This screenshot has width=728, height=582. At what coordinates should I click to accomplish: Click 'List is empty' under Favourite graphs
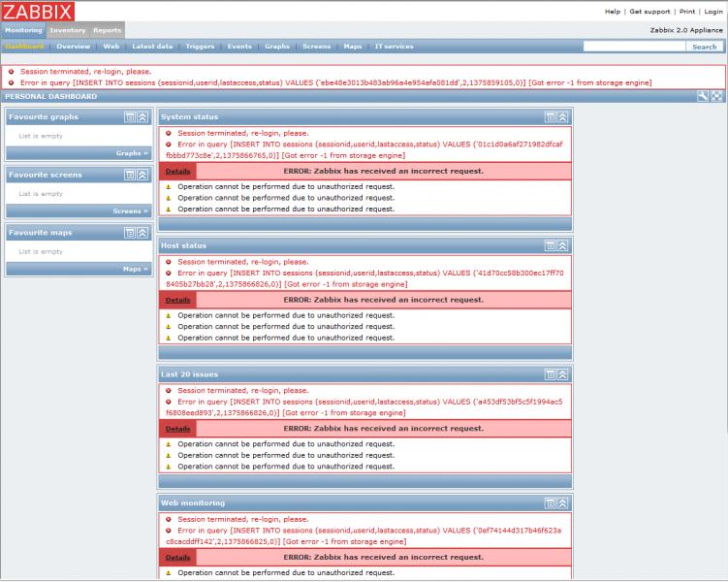41,136
